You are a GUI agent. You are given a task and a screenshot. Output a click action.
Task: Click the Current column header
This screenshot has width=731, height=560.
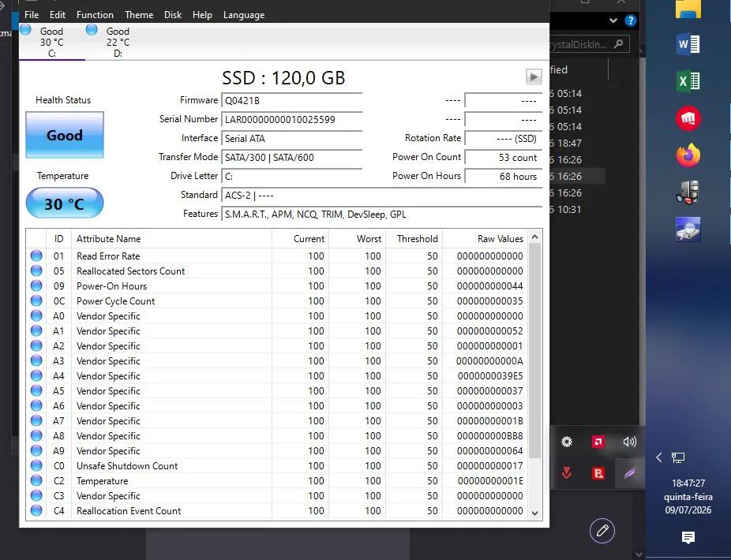click(301, 238)
